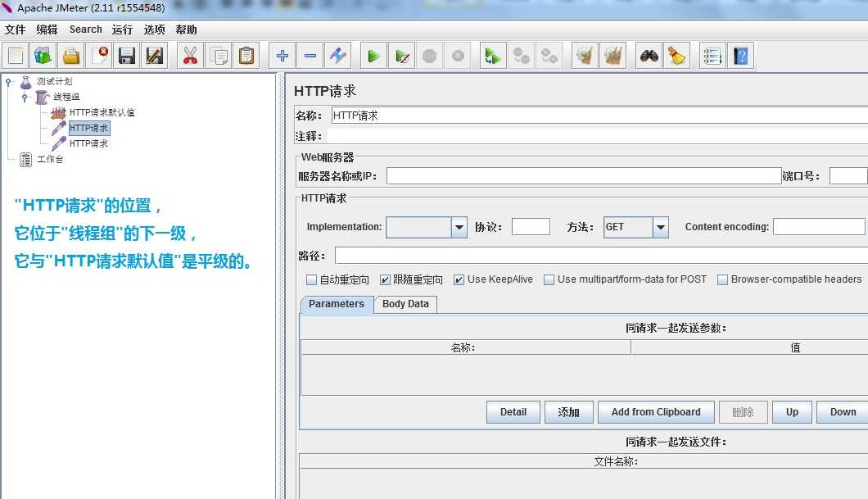
Task: Click the 协议 input field
Action: (x=531, y=227)
